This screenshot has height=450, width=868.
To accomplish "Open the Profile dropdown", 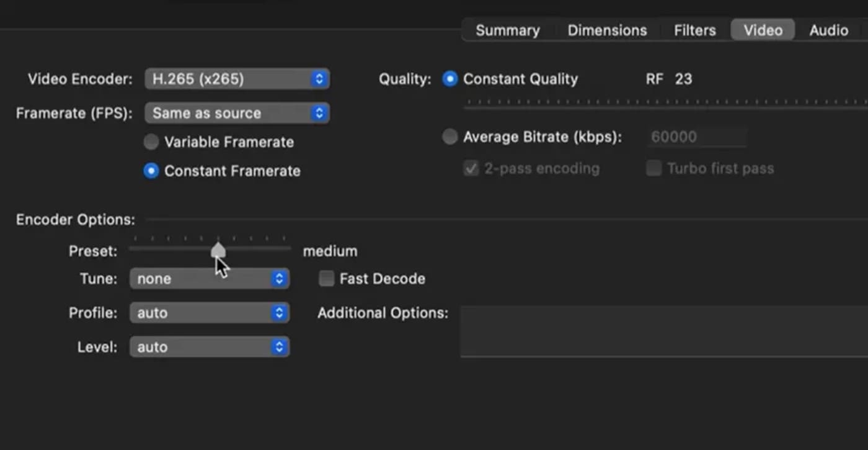I will click(x=210, y=313).
